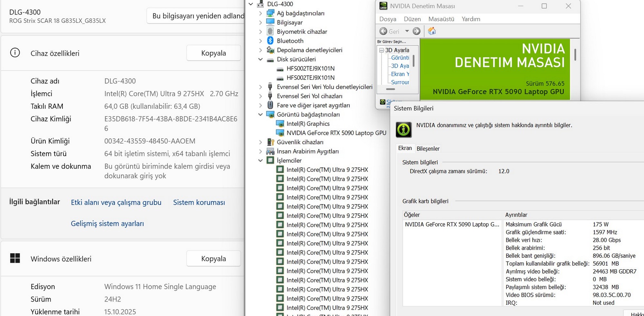Click the NVIDIA banner vertical scrollbar
This screenshot has height=316, width=644.
[x=575, y=55]
